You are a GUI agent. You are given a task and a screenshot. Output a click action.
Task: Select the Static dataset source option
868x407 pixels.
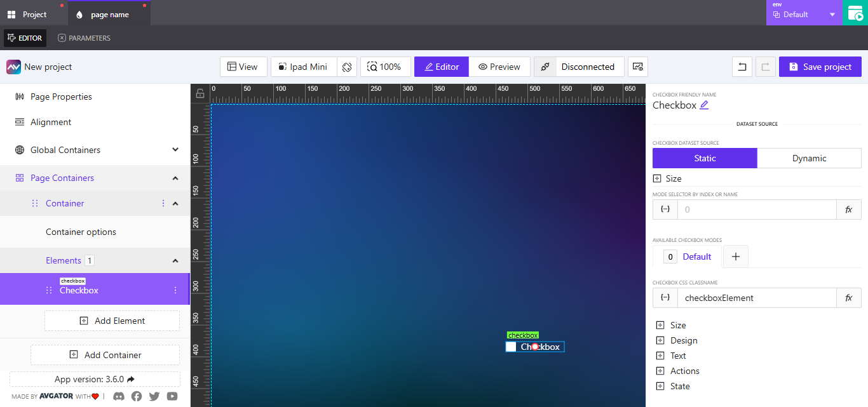[705, 158]
